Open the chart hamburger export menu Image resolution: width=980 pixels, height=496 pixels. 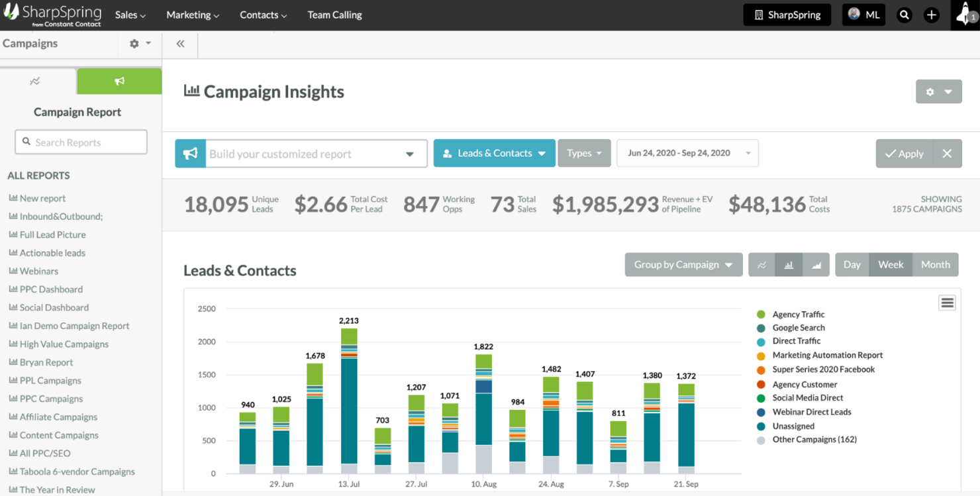pos(947,303)
